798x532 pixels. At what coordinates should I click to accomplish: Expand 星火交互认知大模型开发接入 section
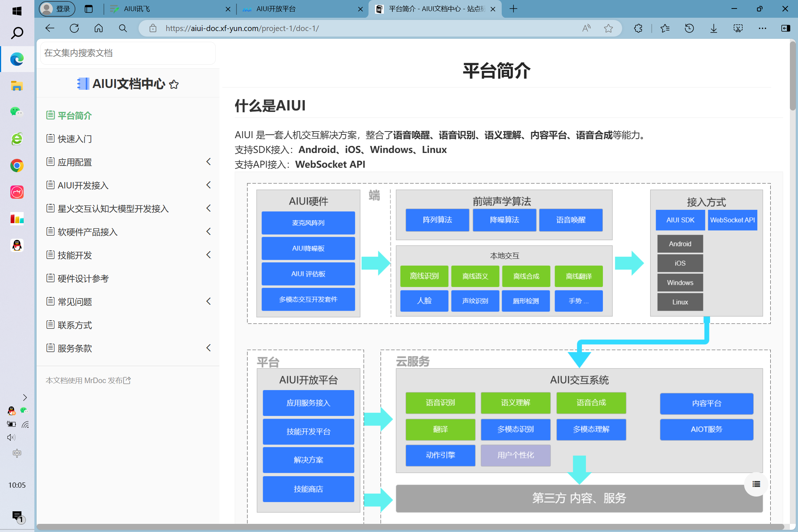coord(209,208)
